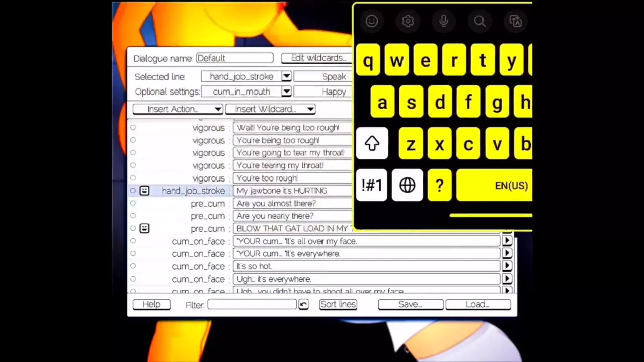Open the Optional settings dropdown arrow
This screenshot has height=362, width=644.
[286, 92]
